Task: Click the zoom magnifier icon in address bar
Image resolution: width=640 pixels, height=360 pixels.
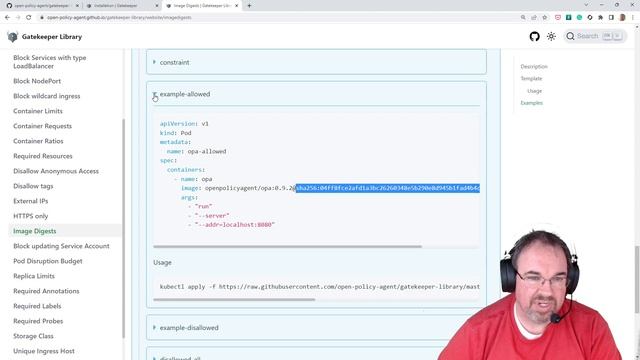Action: pyautogui.click(x=523, y=18)
